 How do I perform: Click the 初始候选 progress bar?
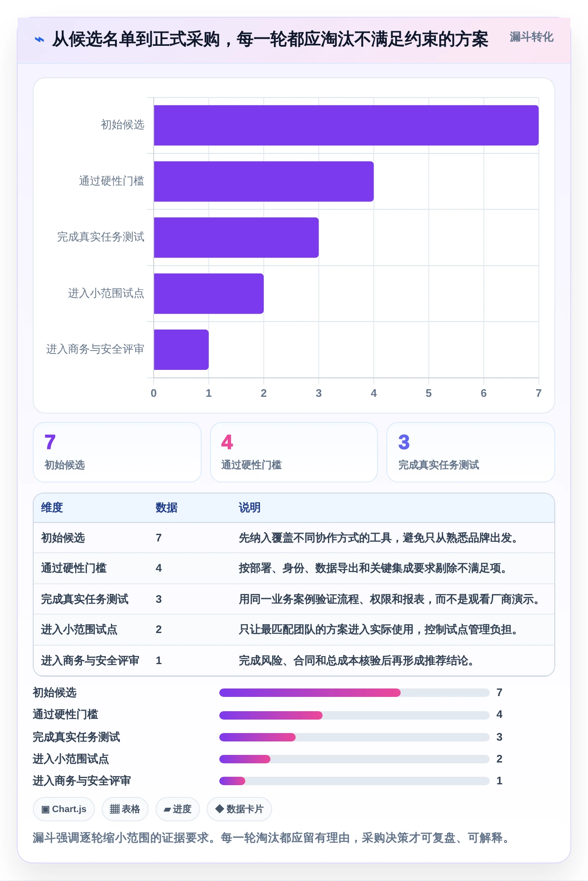354,693
